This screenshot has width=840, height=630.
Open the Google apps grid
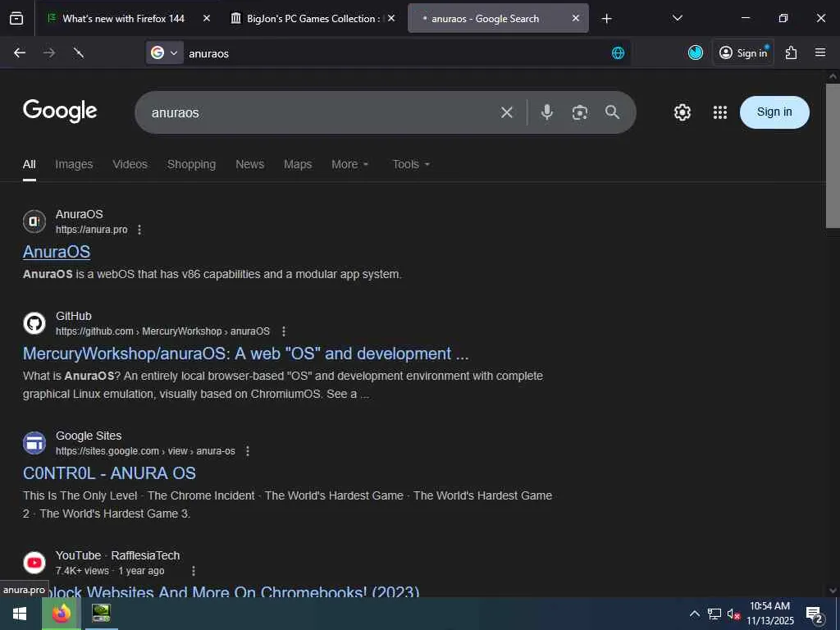720,112
